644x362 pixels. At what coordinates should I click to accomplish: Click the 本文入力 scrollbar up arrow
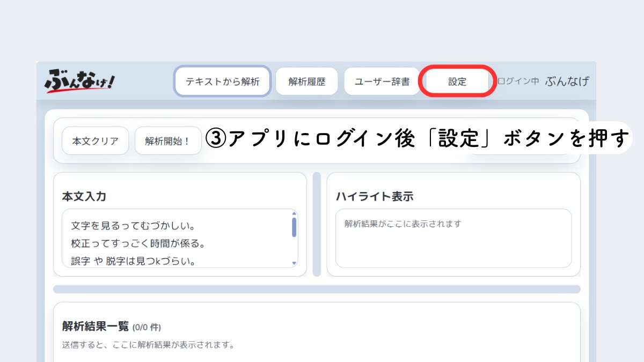pos(294,213)
